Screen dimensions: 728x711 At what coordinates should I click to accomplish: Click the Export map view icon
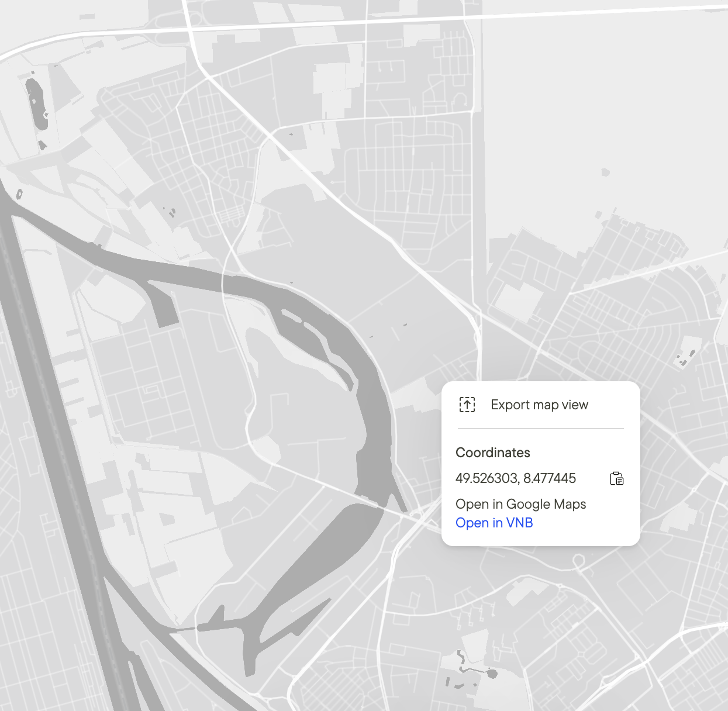(467, 405)
